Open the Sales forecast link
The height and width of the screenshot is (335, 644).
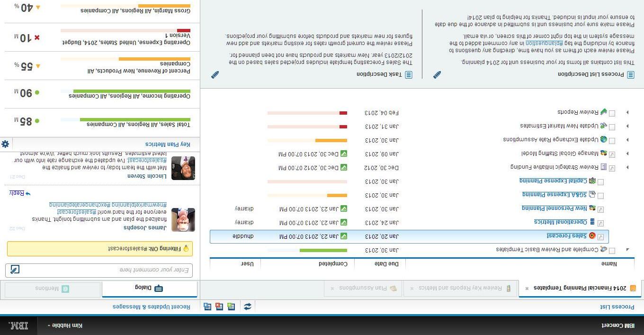click(567, 236)
